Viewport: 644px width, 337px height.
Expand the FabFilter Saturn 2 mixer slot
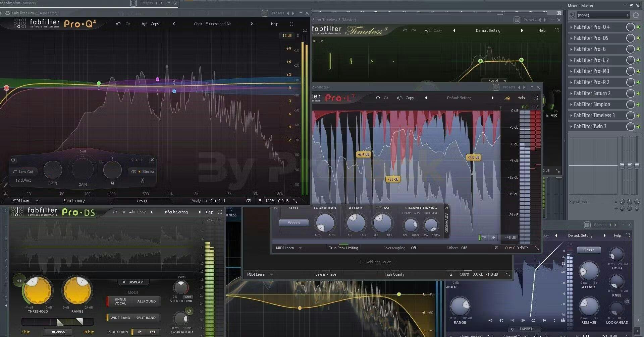click(571, 93)
